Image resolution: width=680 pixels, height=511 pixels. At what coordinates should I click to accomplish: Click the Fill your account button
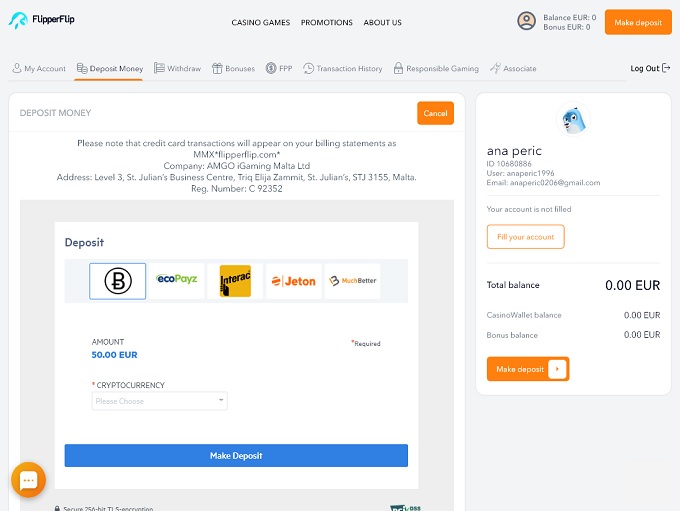pos(525,237)
